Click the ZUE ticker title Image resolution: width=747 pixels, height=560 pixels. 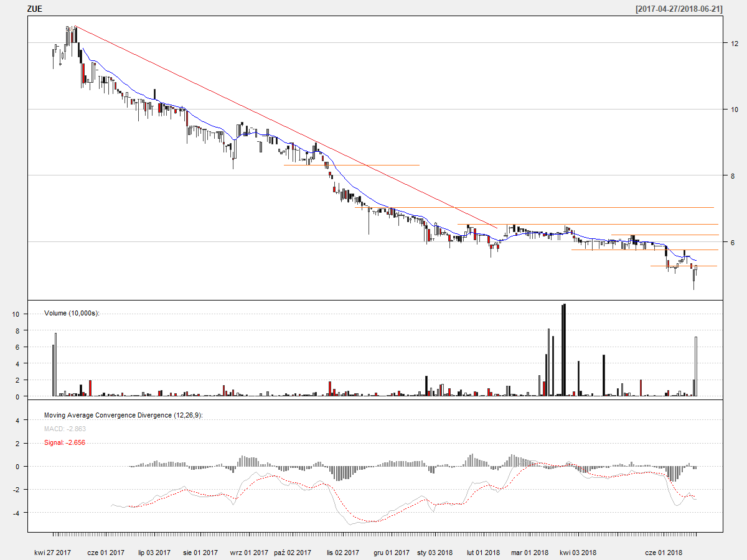[35, 9]
